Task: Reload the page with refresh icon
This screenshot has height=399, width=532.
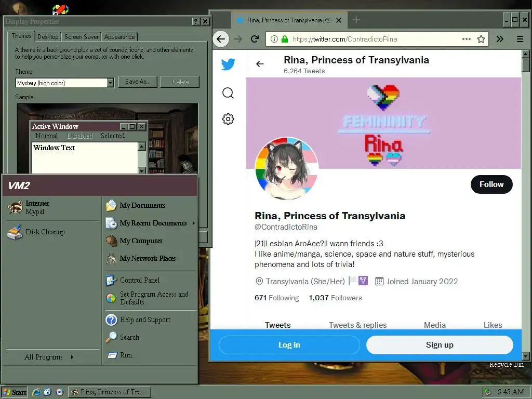Action: 255,39
